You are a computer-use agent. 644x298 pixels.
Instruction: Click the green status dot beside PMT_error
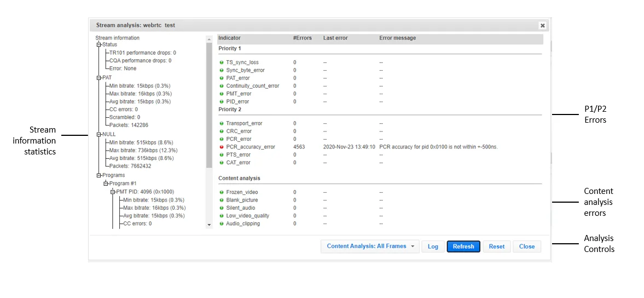coord(222,94)
